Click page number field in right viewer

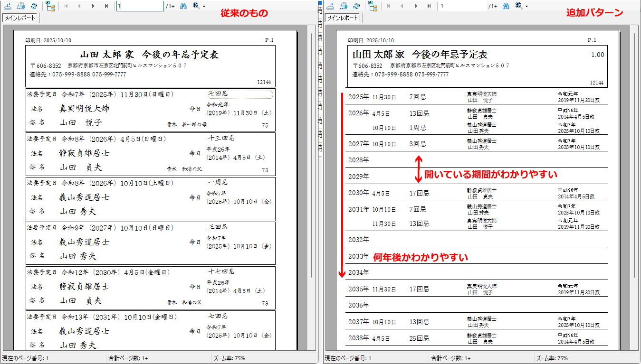click(463, 6)
